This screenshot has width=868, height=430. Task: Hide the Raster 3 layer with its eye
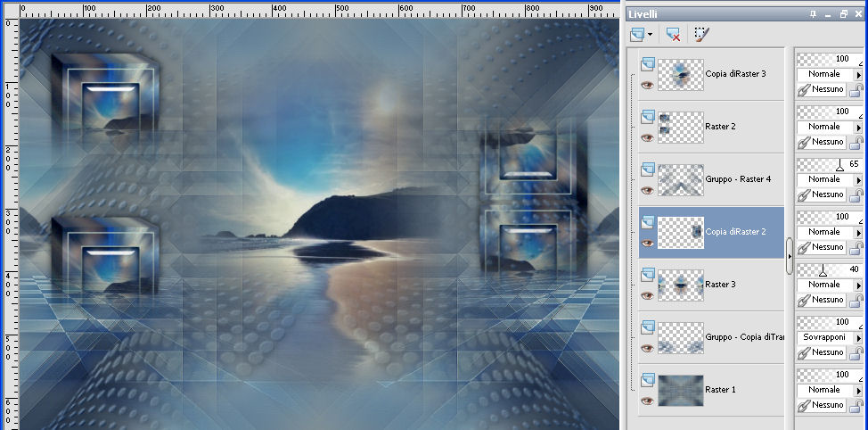click(x=647, y=296)
